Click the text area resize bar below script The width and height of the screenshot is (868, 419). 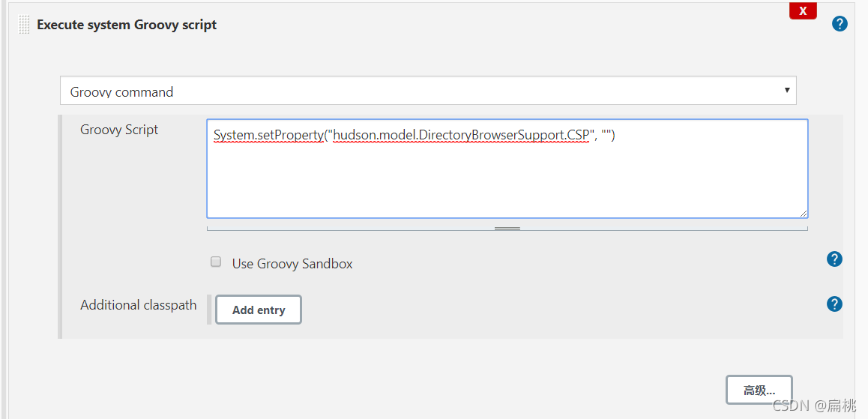tap(507, 228)
